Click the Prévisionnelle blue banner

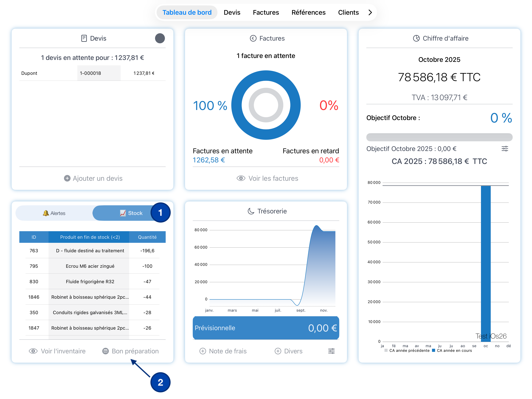pos(266,328)
